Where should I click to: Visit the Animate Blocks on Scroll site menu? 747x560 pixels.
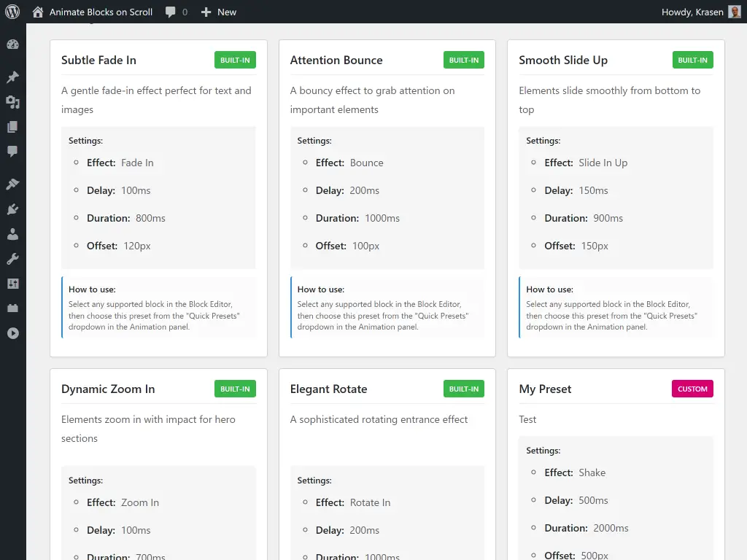[x=101, y=12]
